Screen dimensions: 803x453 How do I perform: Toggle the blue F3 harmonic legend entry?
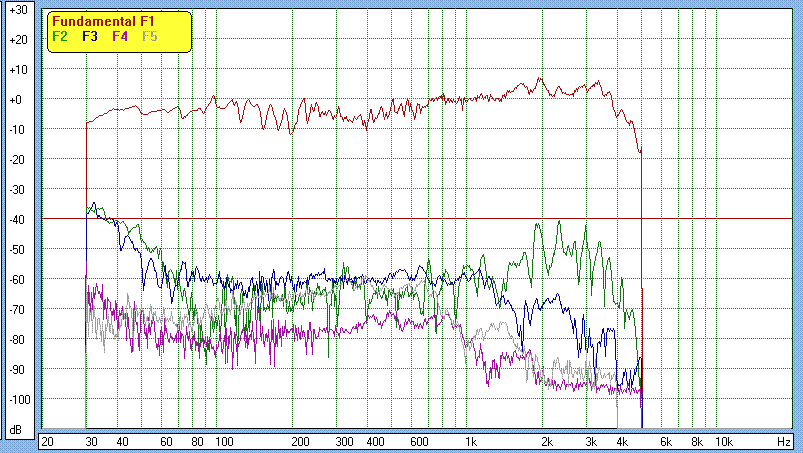(x=90, y=36)
